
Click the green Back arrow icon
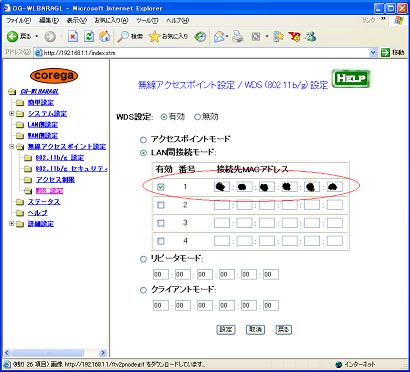pos(12,37)
